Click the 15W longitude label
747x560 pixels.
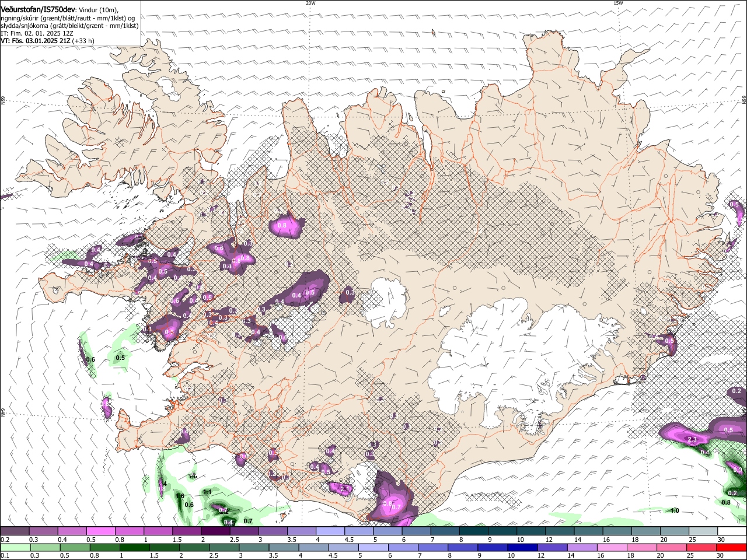click(x=618, y=3)
